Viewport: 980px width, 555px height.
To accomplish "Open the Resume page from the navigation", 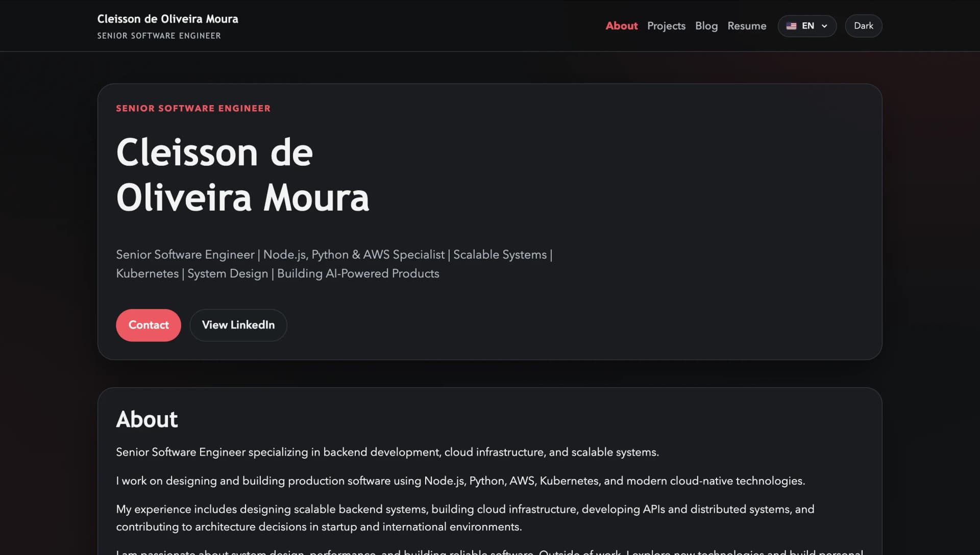I will [x=747, y=26].
